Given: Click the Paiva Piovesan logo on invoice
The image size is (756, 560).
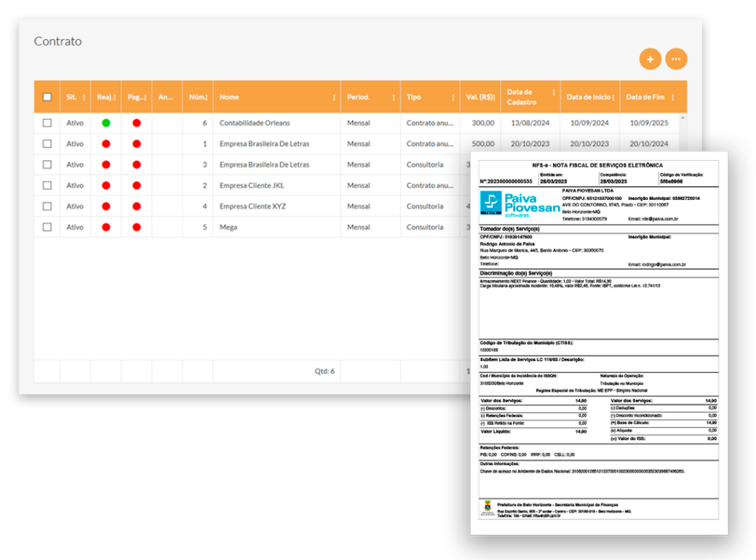Looking at the screenshot, I should pos(520,204).
